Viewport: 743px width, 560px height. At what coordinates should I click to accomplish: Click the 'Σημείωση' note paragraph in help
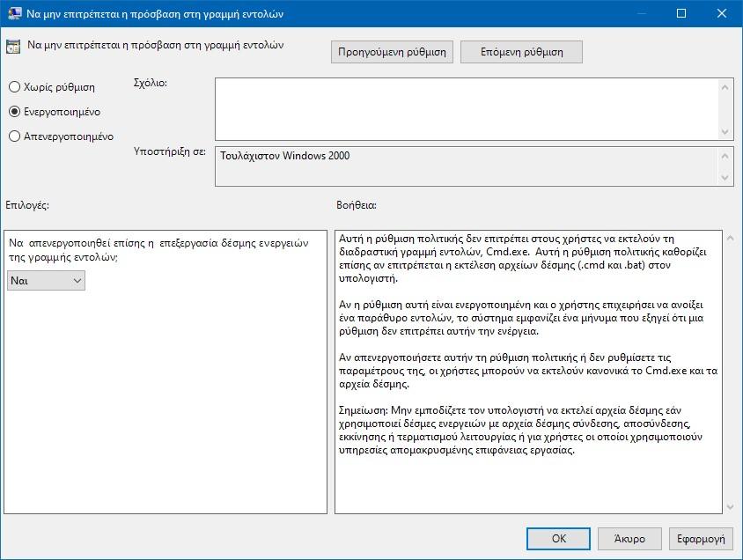521,431
